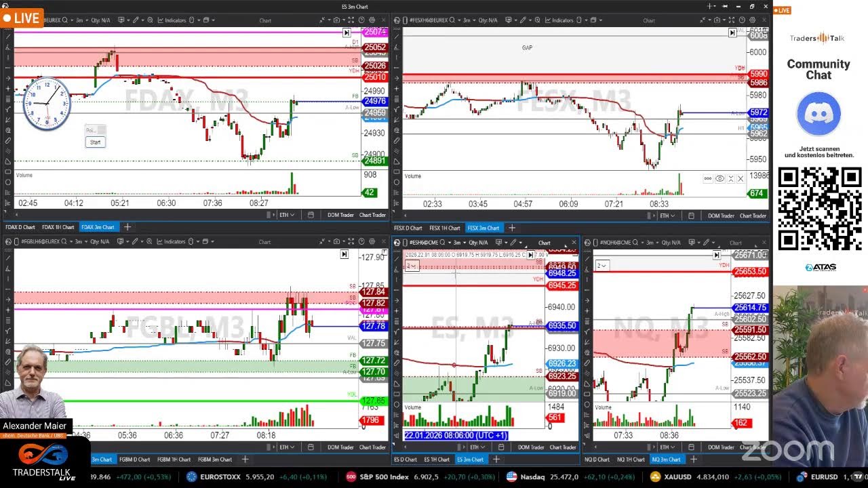This screenshot has width=868, height=488.
Task: Toggle eye visibility icon in FESX volume panel
Action: (x=719, y=179)
